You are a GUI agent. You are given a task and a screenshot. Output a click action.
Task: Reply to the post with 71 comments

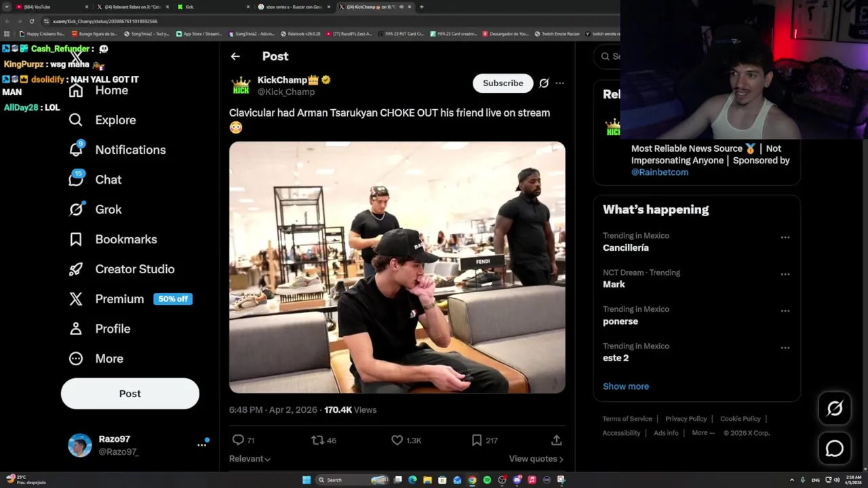click(243, 440)
